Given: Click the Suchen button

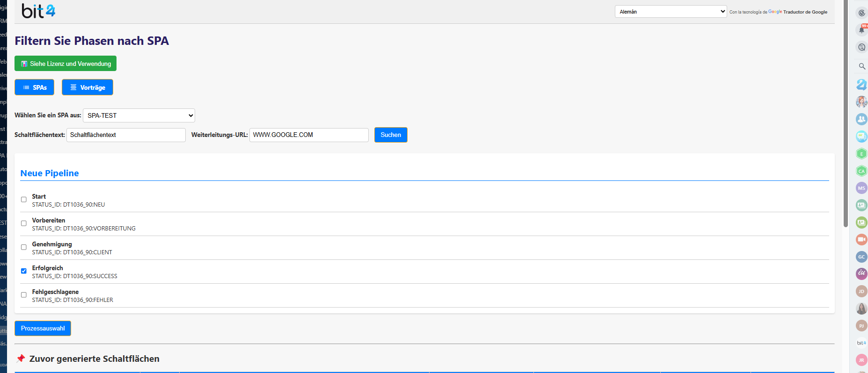Looking at the screenshot, I should 391,135.
